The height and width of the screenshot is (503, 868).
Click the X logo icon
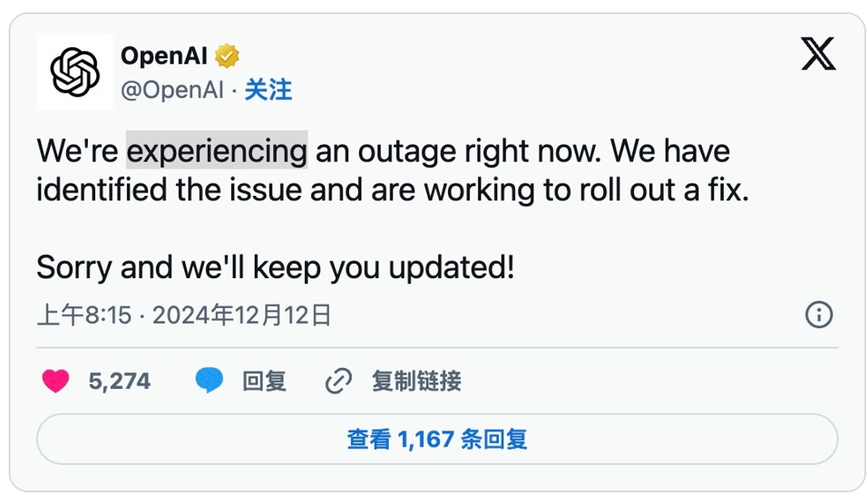[818, 54]
